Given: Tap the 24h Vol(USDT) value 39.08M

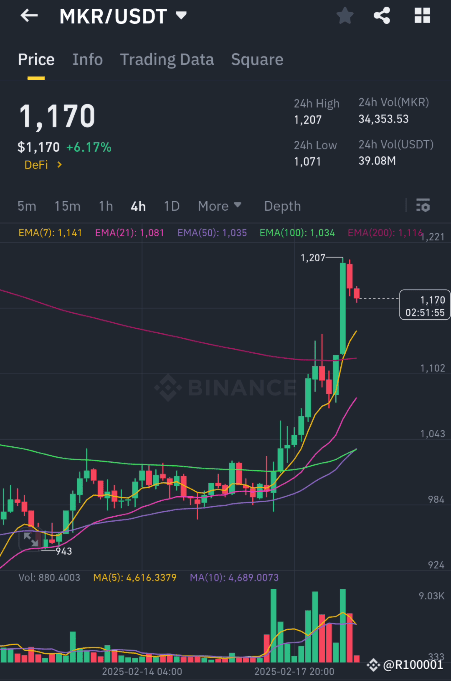Looking at the screenshot, I should (377, 161).
